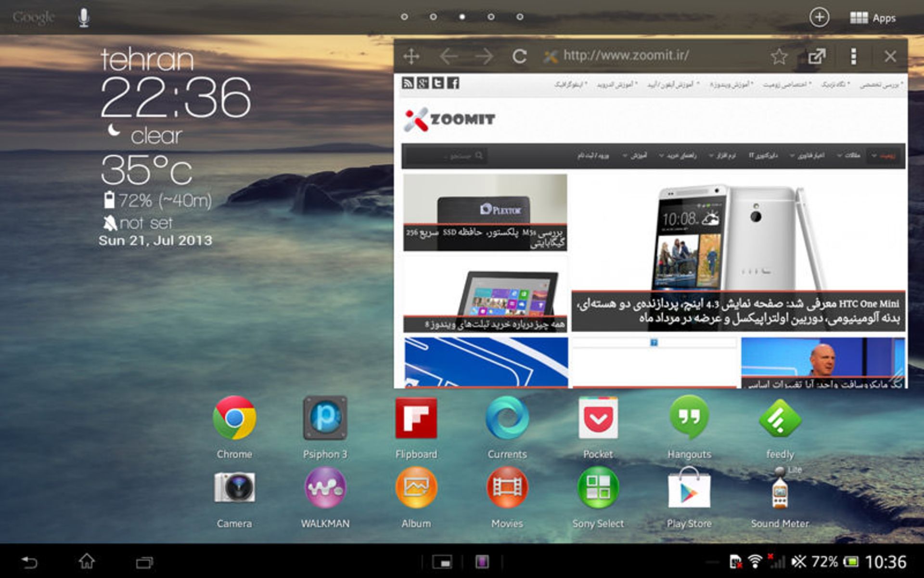Screen dimensions: 924x578
Task: Open the Chrome app
Action: click(234, 418)
